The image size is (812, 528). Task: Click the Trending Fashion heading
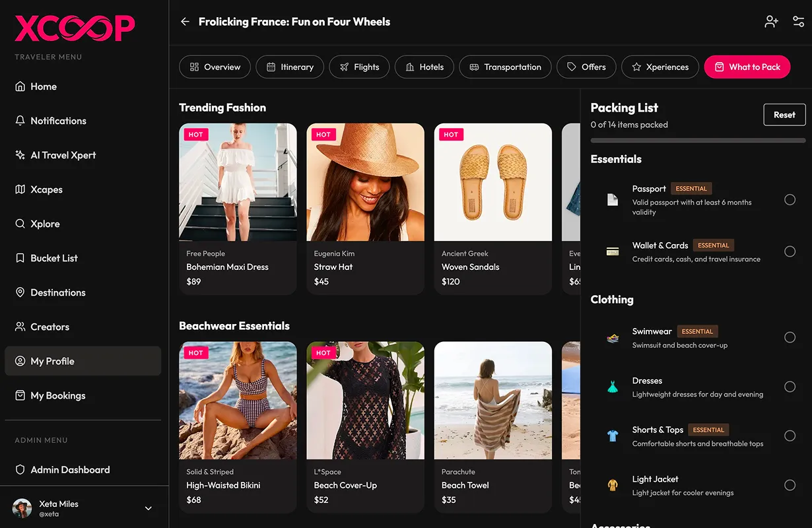point(222,108)
